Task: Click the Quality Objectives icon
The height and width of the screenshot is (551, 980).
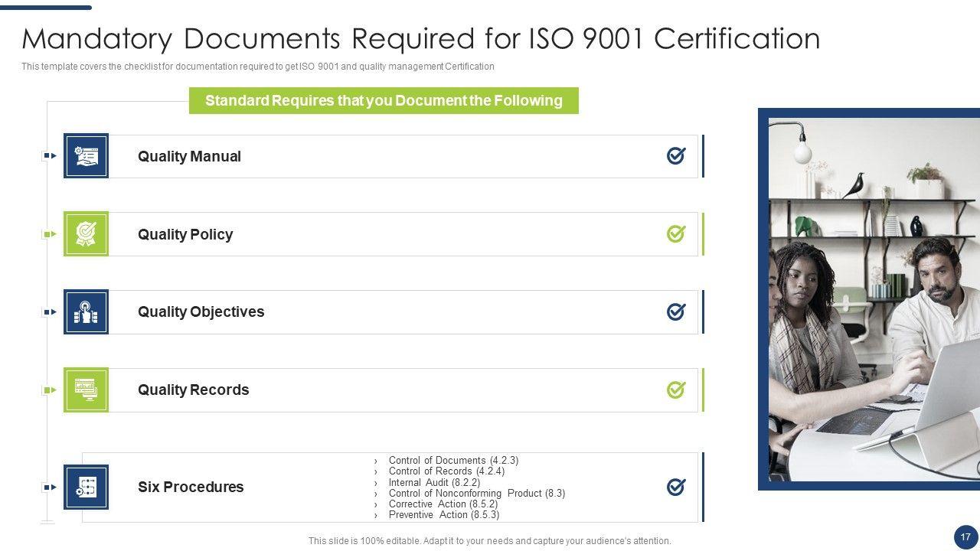Action: tap(86, 312)
